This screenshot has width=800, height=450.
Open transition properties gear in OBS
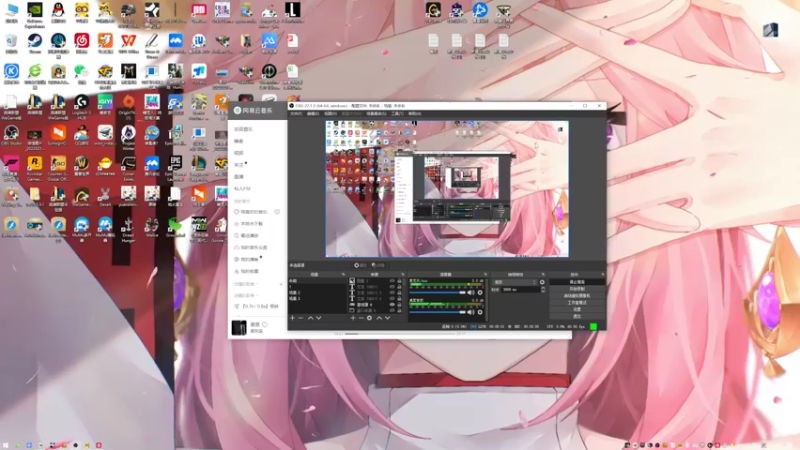point(542,282)
